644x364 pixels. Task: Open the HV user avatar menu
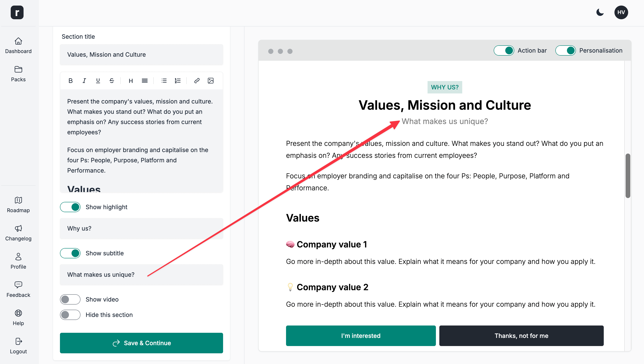tap(621, 12)
